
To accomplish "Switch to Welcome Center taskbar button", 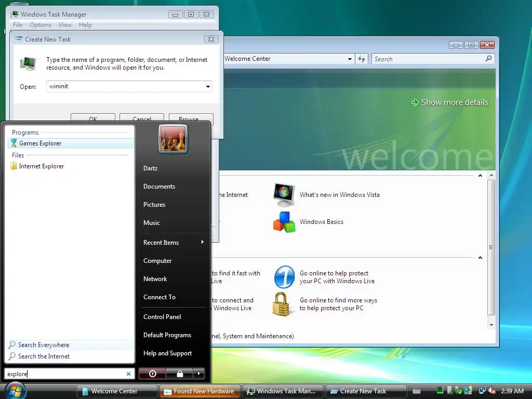I will click(117, 391).
